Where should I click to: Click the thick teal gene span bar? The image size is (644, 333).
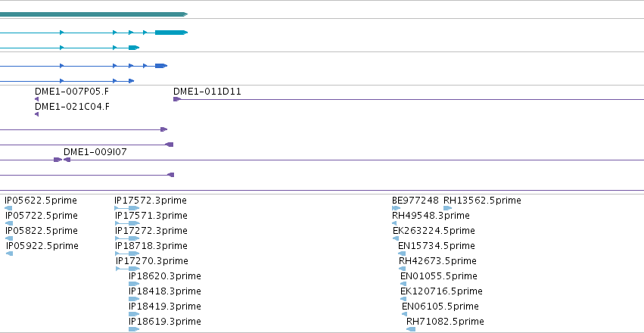(x=94, y=14)
